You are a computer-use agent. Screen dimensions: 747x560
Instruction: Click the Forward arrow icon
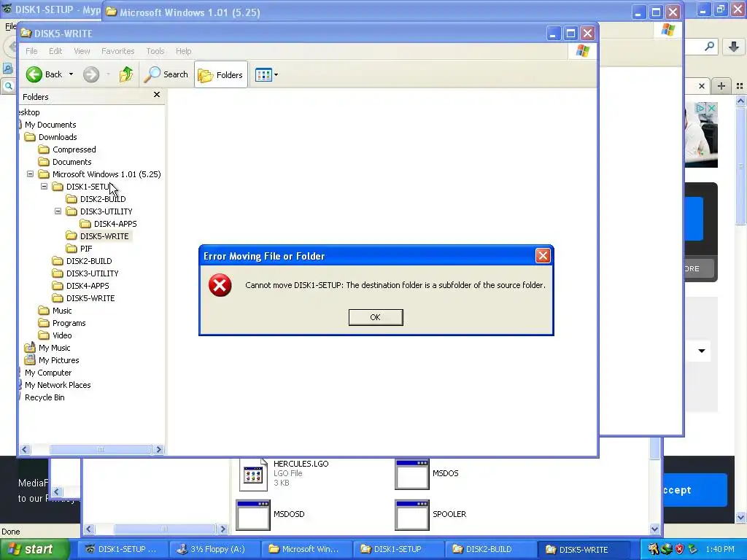[91, 74]
